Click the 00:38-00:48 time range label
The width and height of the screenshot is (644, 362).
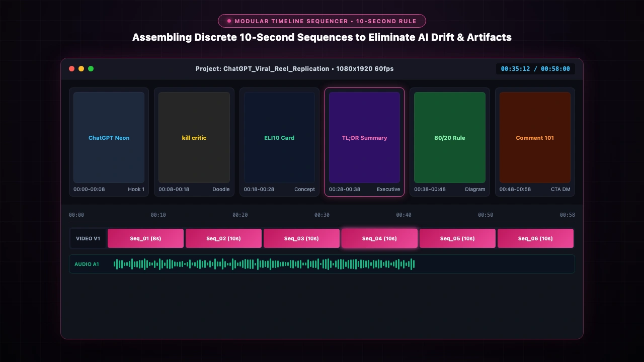pyautogui.click(x=430, y=190)
